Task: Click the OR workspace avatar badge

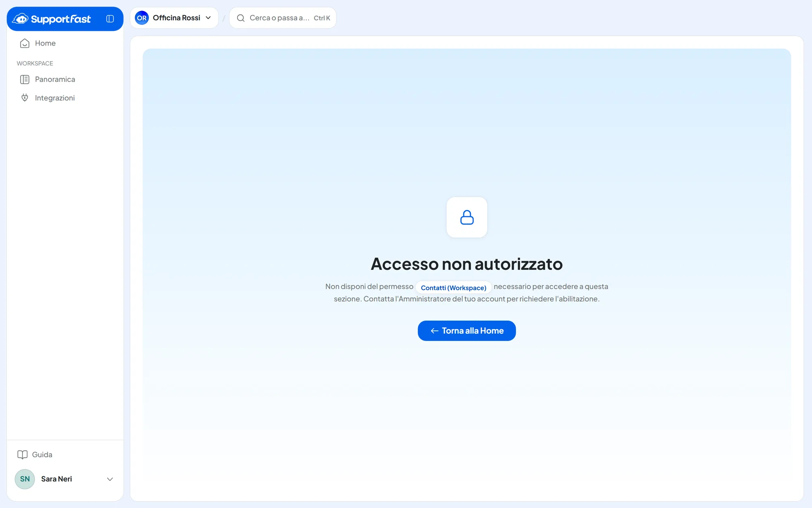Action: pyautogui.click(x=142, y=18)
